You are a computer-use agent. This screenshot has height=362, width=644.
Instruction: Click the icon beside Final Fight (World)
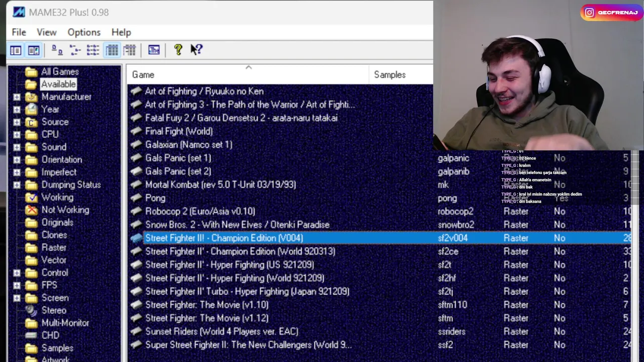[x=136, y=131]
